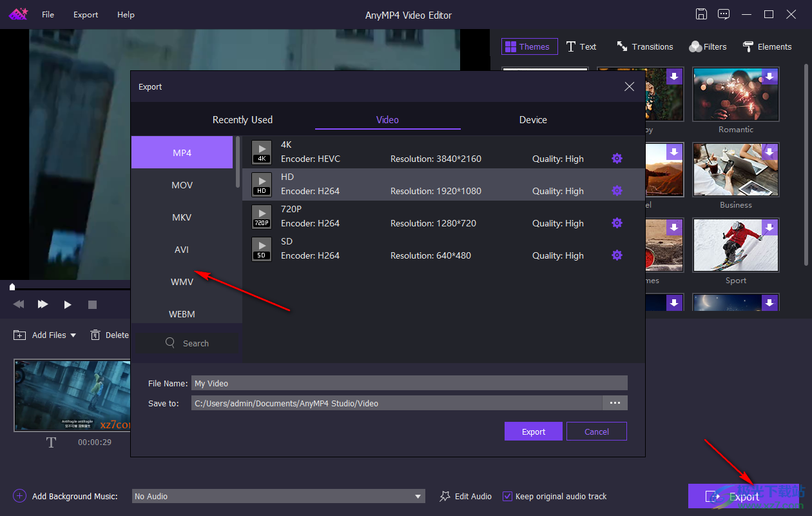
Task: Open settings gear for 4K preset
Action: (617, 158)
